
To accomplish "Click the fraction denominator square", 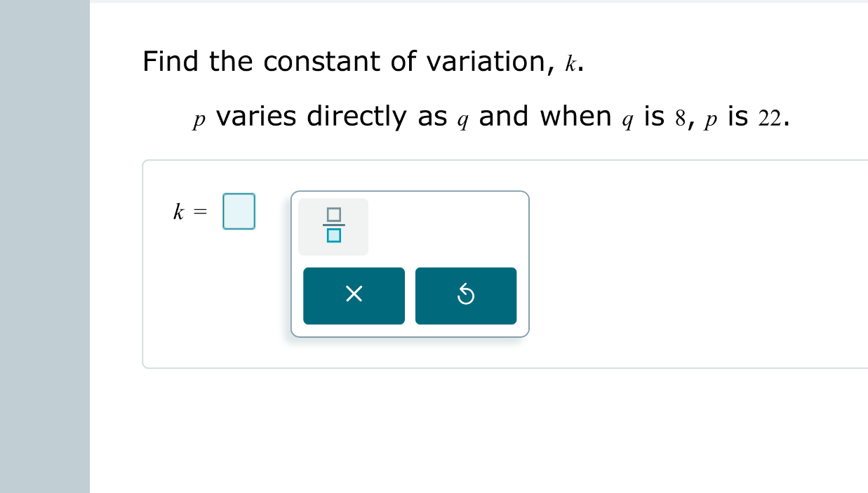I will [x=333, y=237].
